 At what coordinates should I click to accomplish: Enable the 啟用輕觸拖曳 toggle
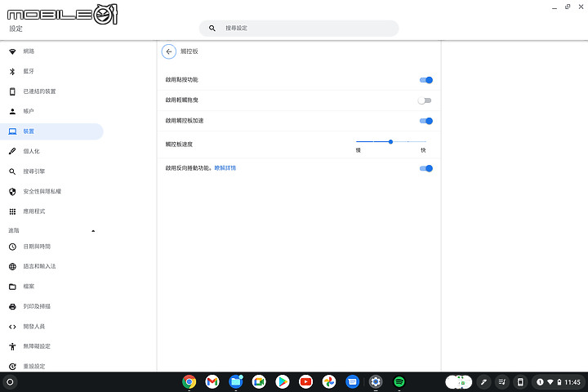pos(425,100)
